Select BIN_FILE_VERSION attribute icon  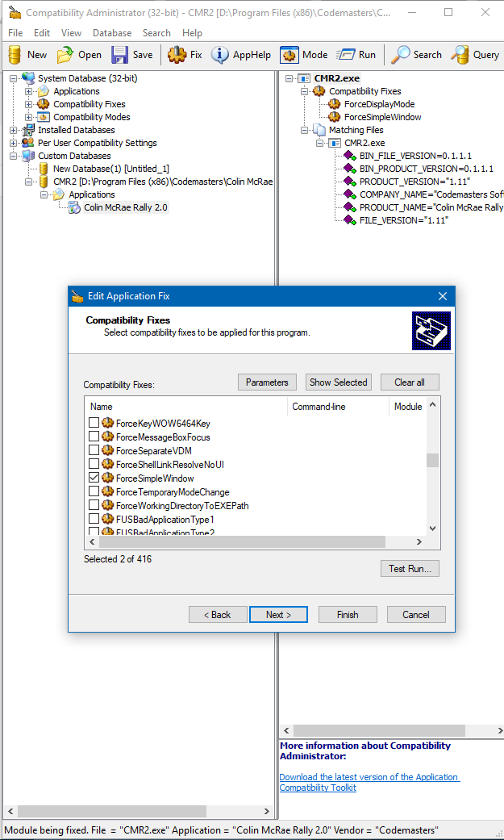pyautogui.click(x=350, y=156)
